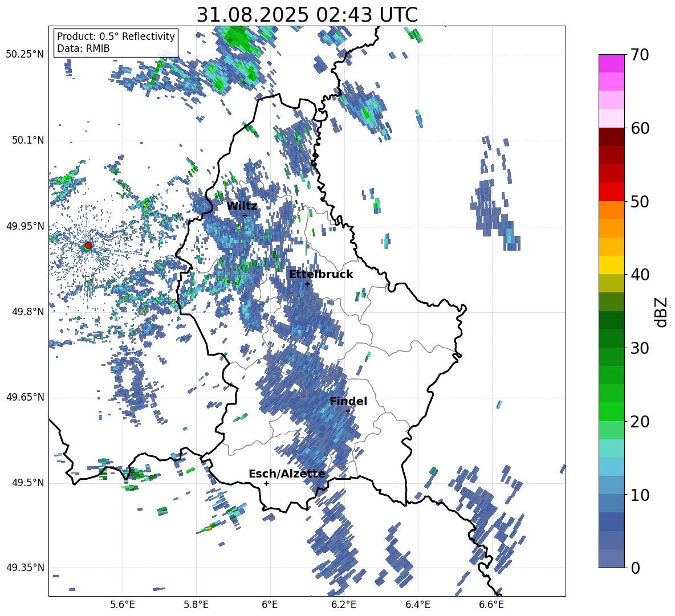This screenshot has height=616, width=675.
Task: Click the 20 tick label on colorbar
Action: click(x=641, y=422)
